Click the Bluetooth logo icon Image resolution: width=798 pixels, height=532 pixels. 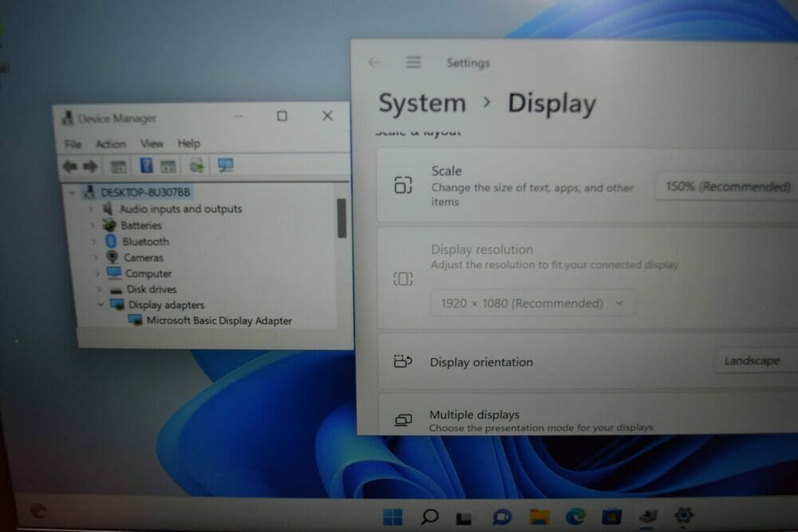[x=111, y=241]
